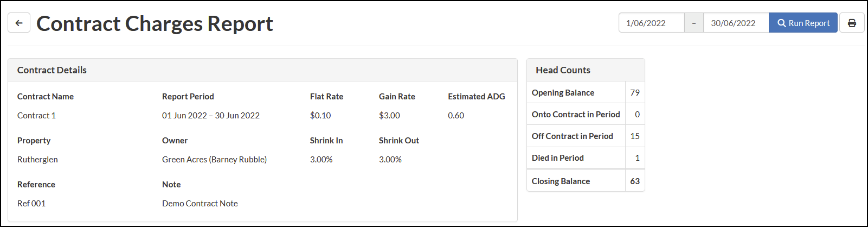Click the end date field 30/06/2022
Screen dimensions: 868x227
coord(736,23)
